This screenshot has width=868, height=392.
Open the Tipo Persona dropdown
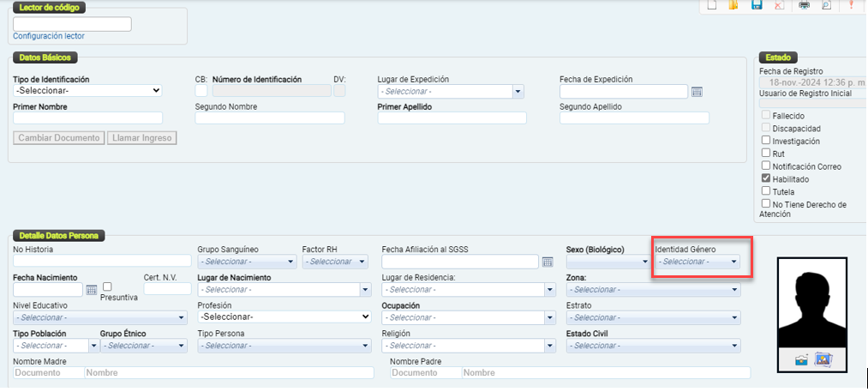pos(284,346)
